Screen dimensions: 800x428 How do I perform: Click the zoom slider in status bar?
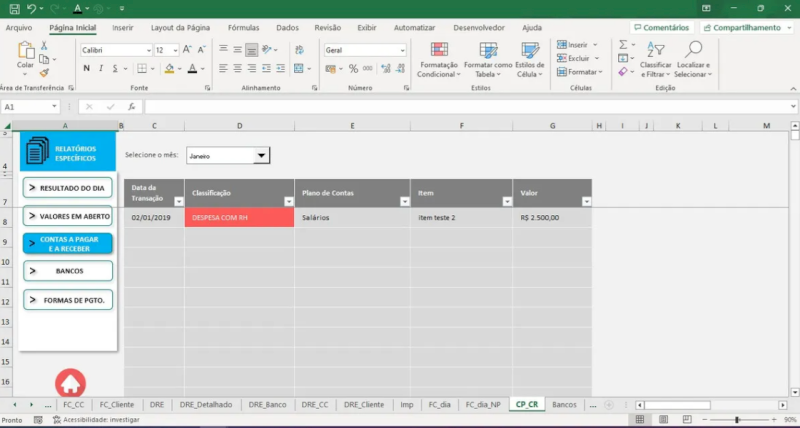coord(737,420)
